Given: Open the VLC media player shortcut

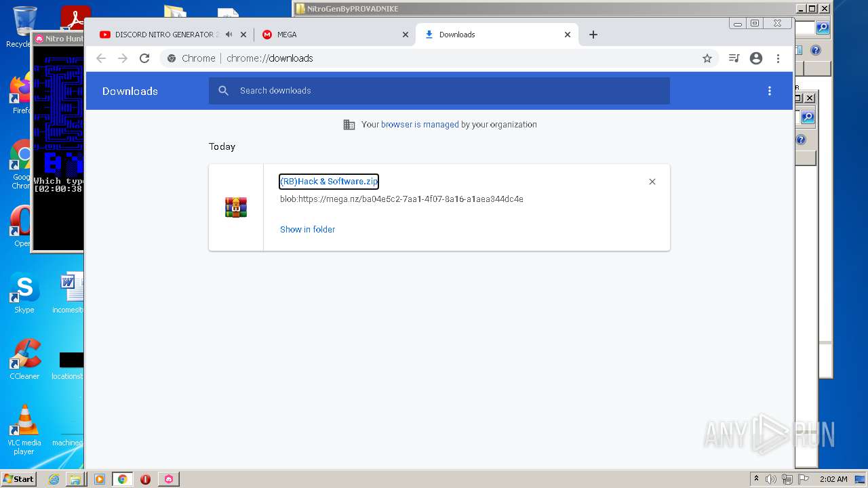Looking at the screenshot, I should 24,430.
